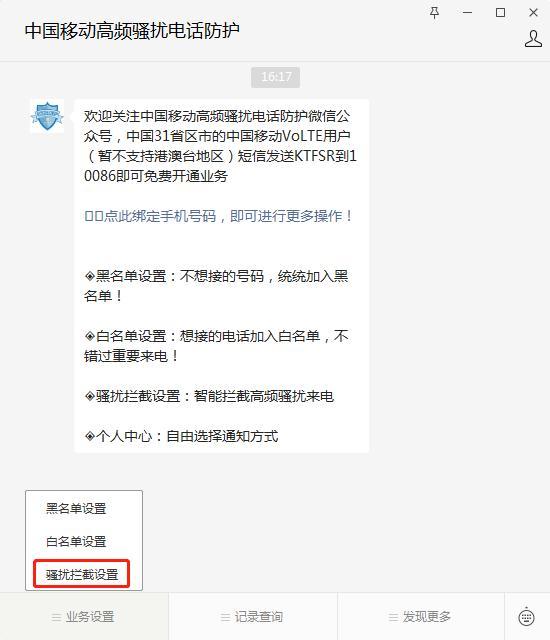Select 黑名单设置 from popup menu
Image resolution: width=550 pixels, height=640 pixels.
[76, 509]
